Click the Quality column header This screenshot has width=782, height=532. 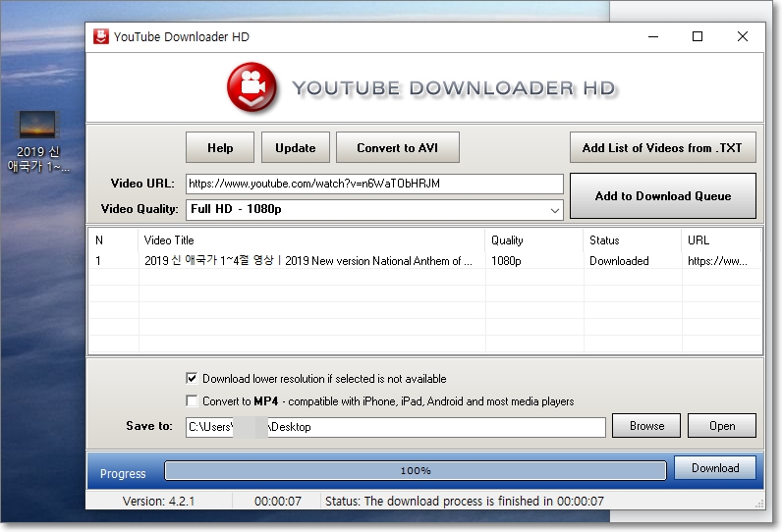click(533, 240)
